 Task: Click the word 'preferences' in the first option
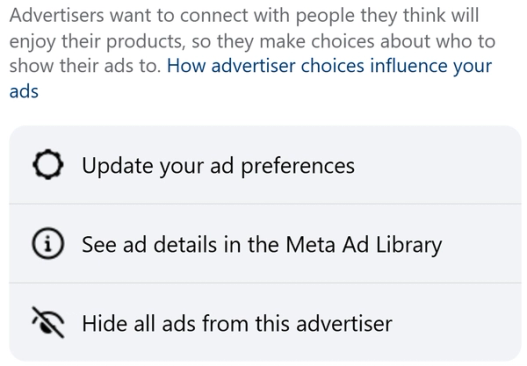(x=298, y=166)
